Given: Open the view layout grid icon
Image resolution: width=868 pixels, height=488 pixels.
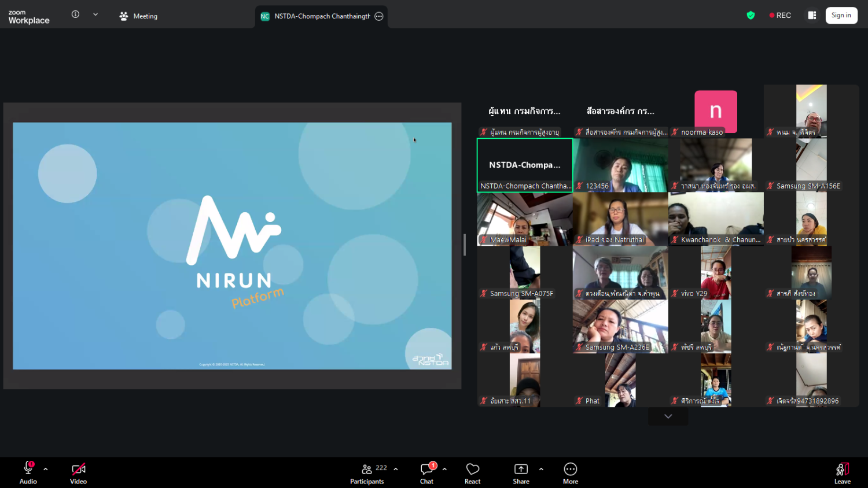Looking at the screenshot, I should 812,16.
